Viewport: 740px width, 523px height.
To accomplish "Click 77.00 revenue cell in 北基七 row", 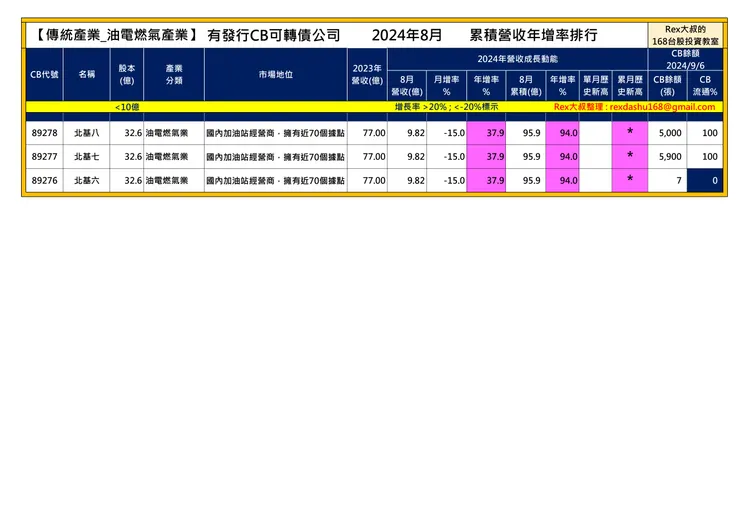I will pyautogui.click(x=367, y=157).
